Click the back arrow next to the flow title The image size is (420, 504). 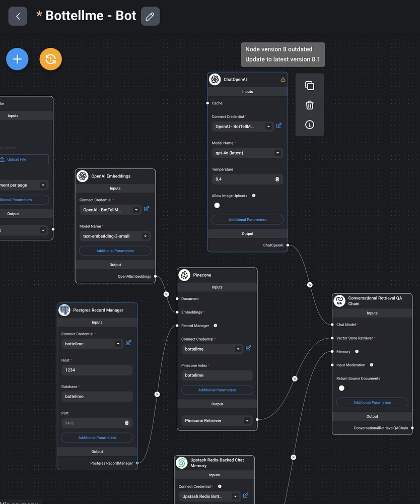(x=18, y=16)
